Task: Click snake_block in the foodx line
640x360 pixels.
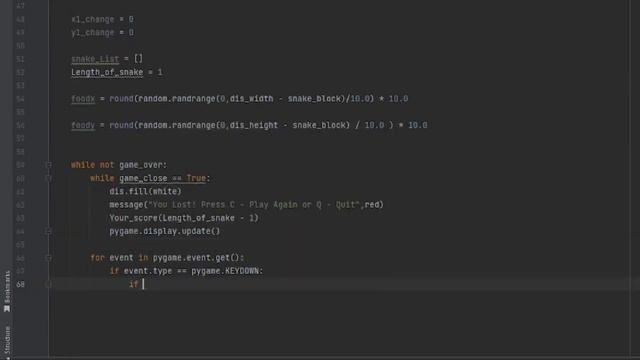Action: [314, 99]
